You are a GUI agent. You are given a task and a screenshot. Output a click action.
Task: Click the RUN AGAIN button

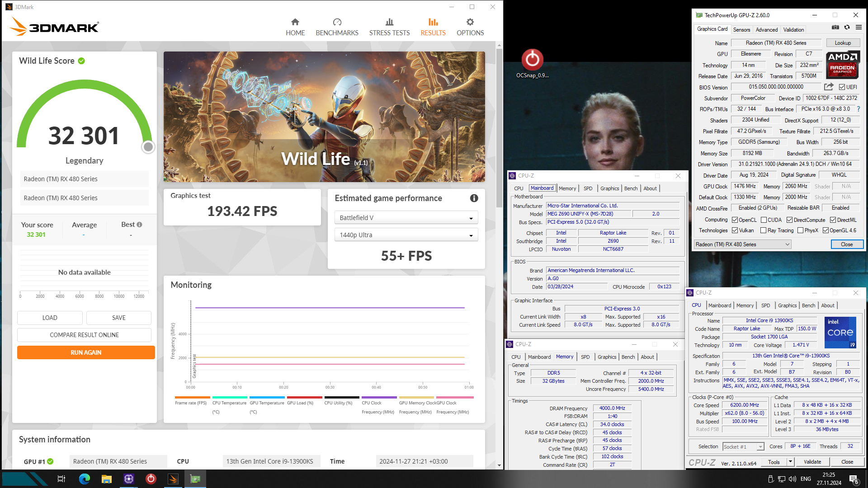(x=86, y=352)
